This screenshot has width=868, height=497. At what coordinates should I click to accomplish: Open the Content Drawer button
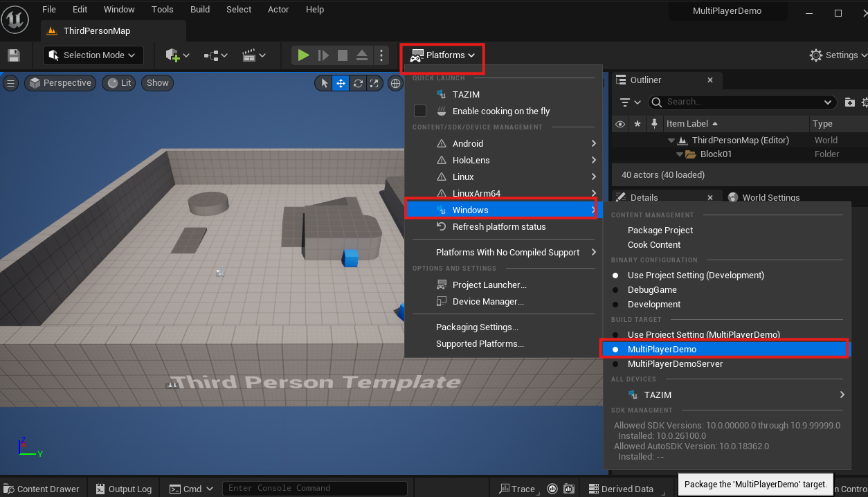point(42,489)
